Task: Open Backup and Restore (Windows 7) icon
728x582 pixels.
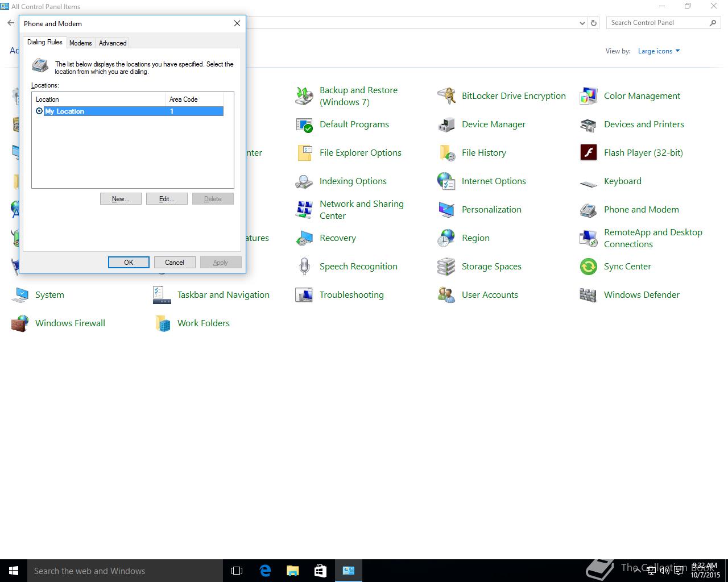Action: (304, 96)
